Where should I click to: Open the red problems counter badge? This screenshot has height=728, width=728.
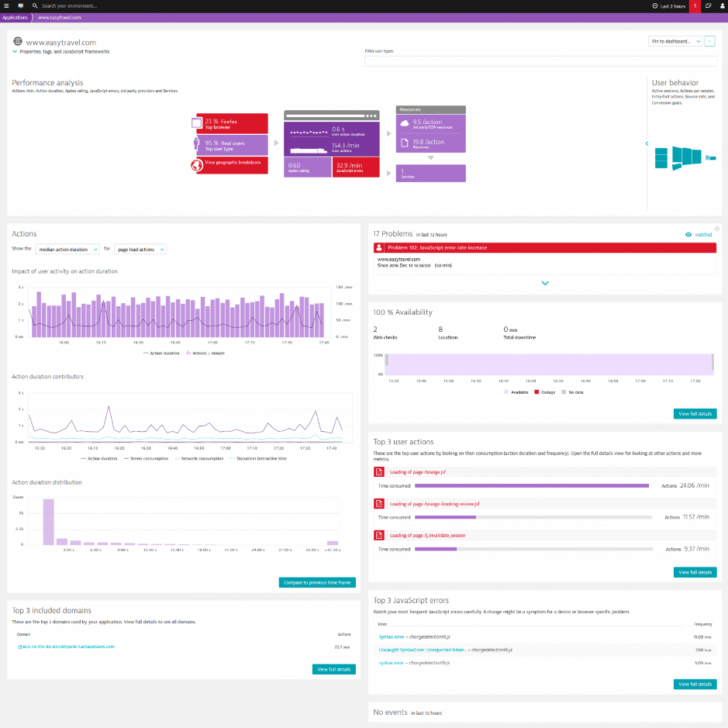click(x=695, y=6)
